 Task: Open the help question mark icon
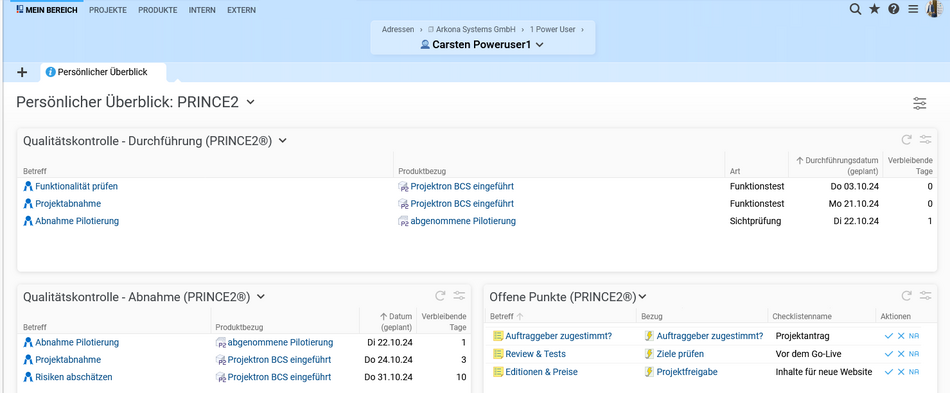click(x=894, y=9)
